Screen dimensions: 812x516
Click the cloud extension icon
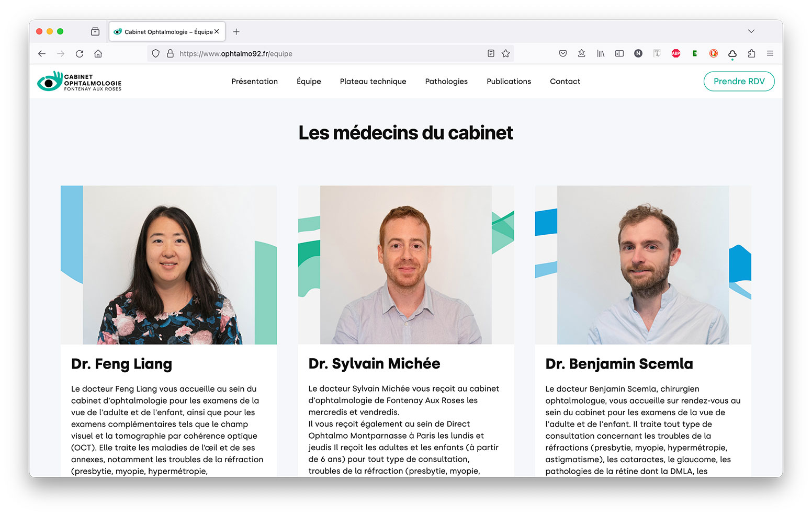tap(732, 54)
